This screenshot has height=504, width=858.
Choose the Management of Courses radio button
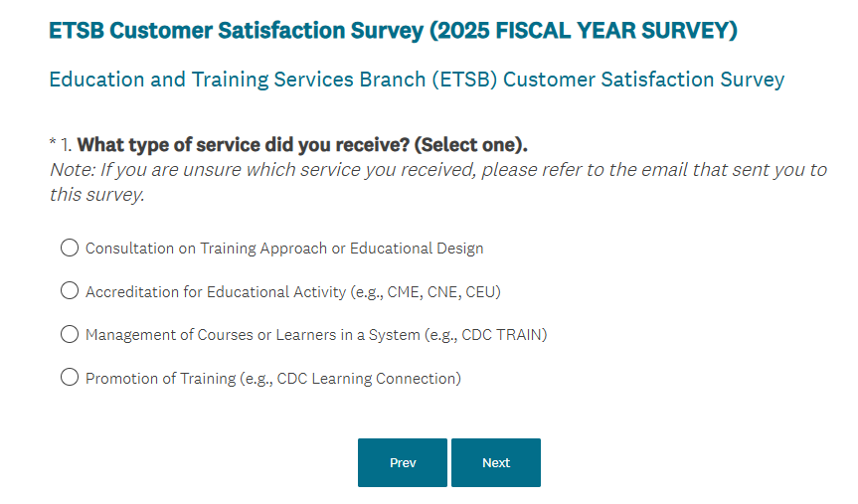click(x=70, y=334)
